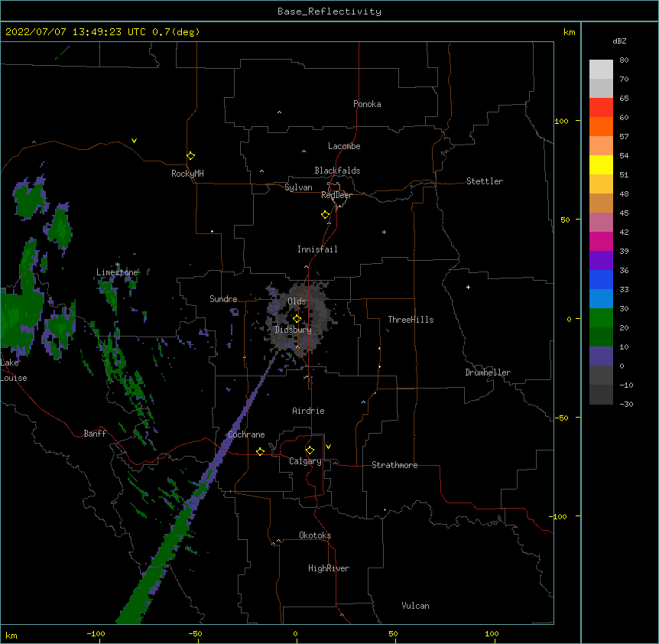Click the Drumheller label

click(488, 372)
